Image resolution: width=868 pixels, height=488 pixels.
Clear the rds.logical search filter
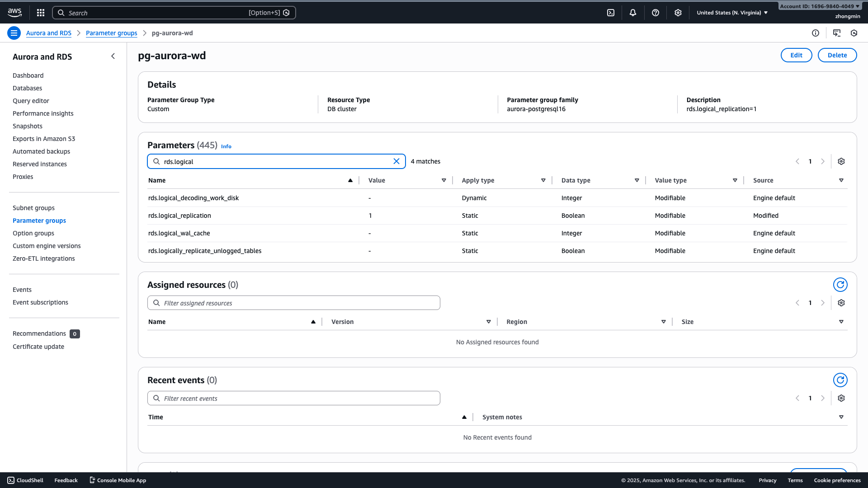[x=396, y=161]
